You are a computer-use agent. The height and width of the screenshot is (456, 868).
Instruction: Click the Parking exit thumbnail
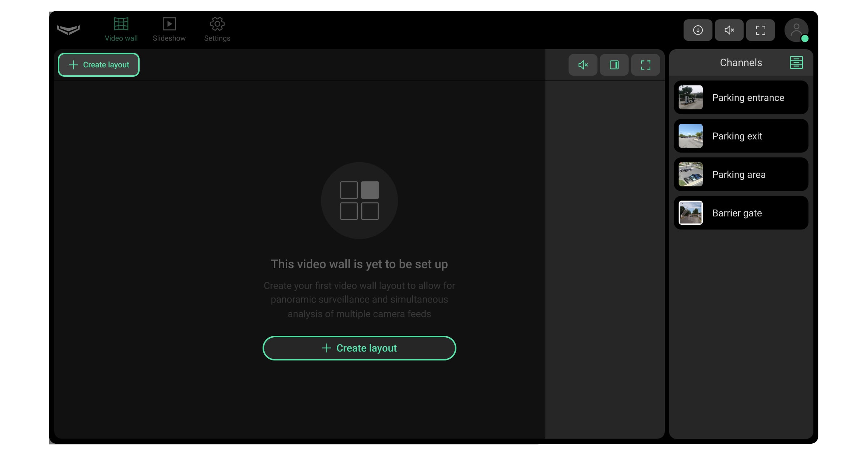click(x=690, y=136)
